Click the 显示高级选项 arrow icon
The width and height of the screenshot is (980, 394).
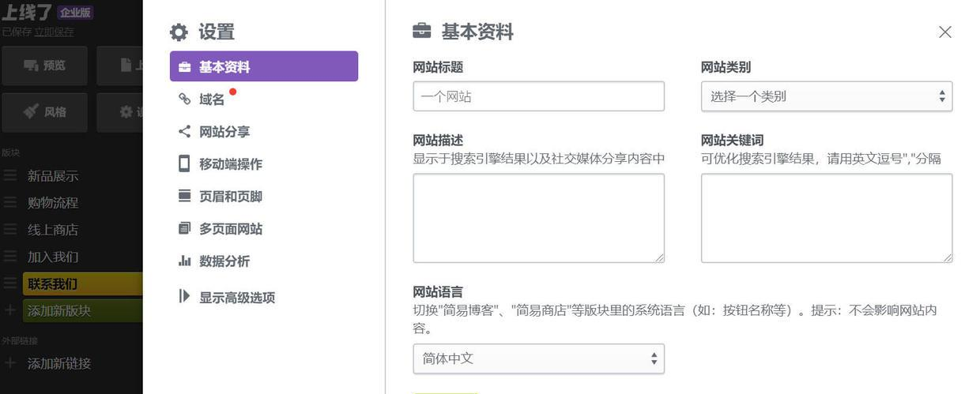(184, 297)
